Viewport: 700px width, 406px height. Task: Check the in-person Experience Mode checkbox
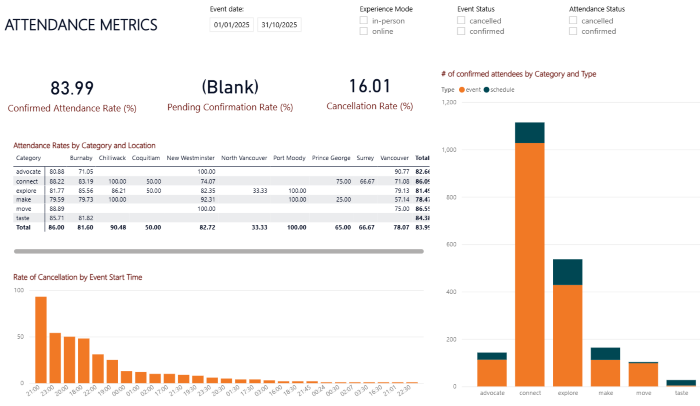[x=363, y=21]
